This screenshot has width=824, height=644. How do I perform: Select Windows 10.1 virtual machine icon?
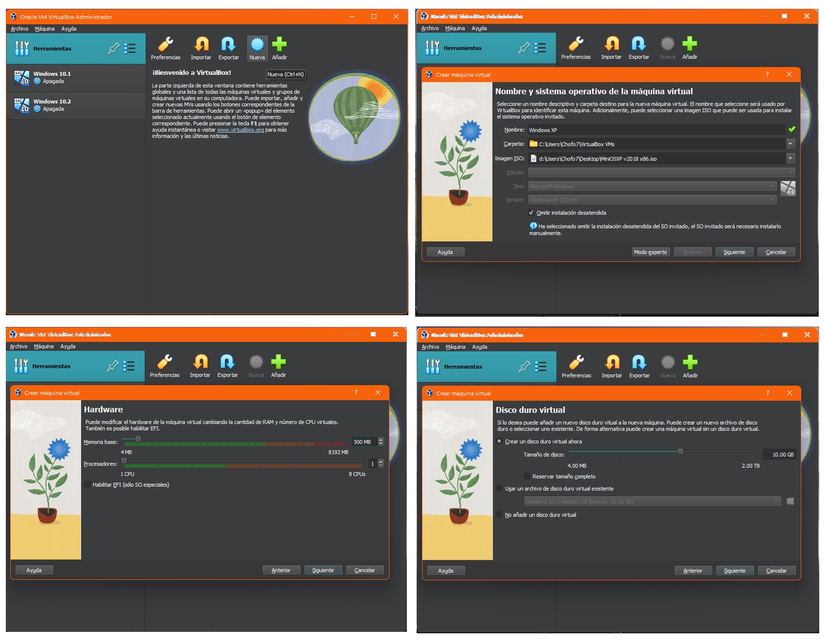pos(22,78)
